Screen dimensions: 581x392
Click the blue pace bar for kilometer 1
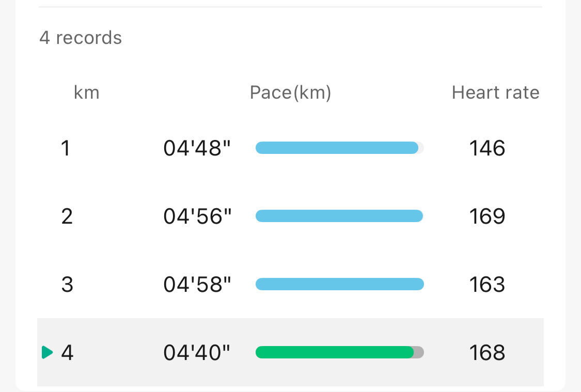tap(337, 148)
